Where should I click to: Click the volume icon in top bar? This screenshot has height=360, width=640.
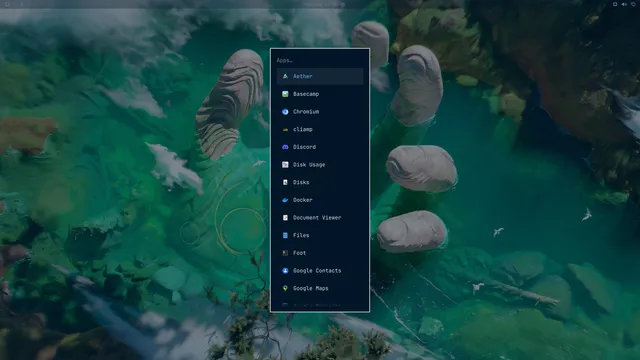point(624,4)
